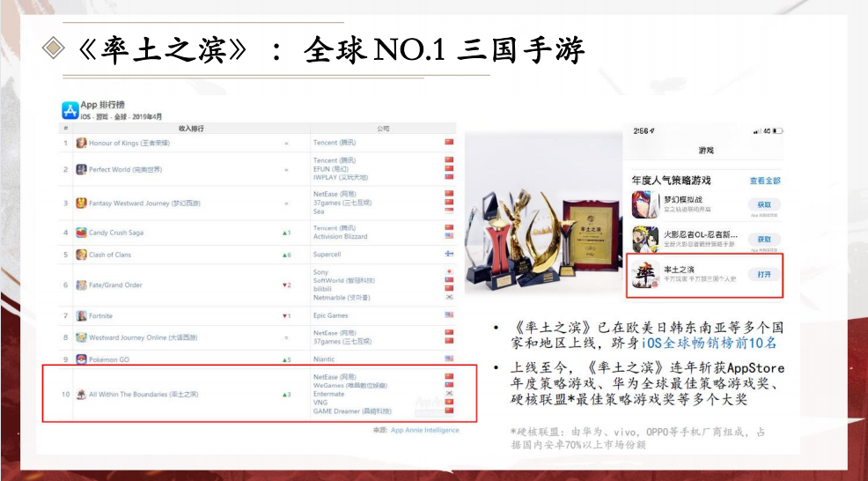
Task: Click the Fantasy Westward Journey game icon
Action: tap(81, 203)
